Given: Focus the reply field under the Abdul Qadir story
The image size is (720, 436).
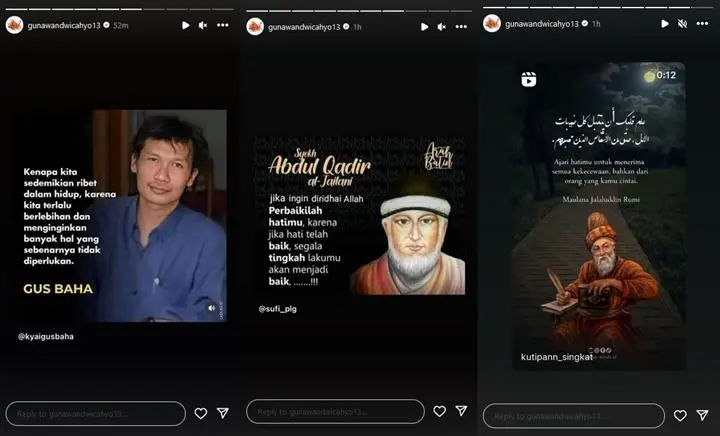Looking at the screenshot, I should coord(336,411).
